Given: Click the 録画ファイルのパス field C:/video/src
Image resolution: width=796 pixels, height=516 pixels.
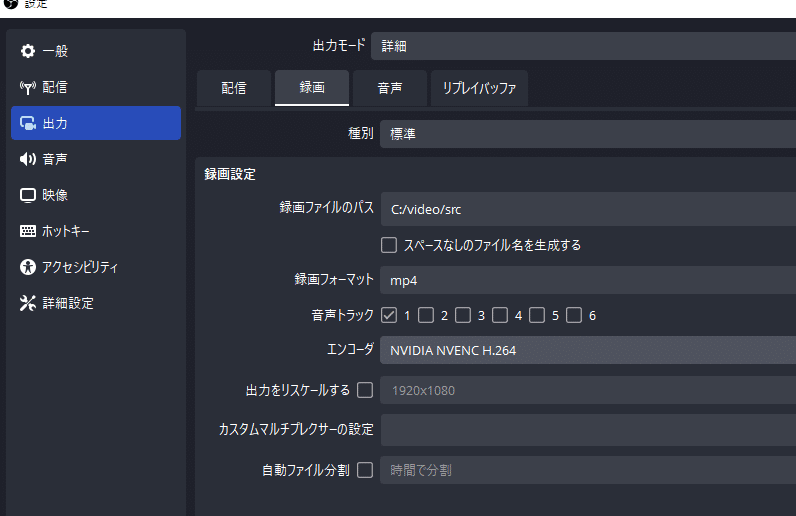Looking at the screenshot, I should tap(588, 209).
